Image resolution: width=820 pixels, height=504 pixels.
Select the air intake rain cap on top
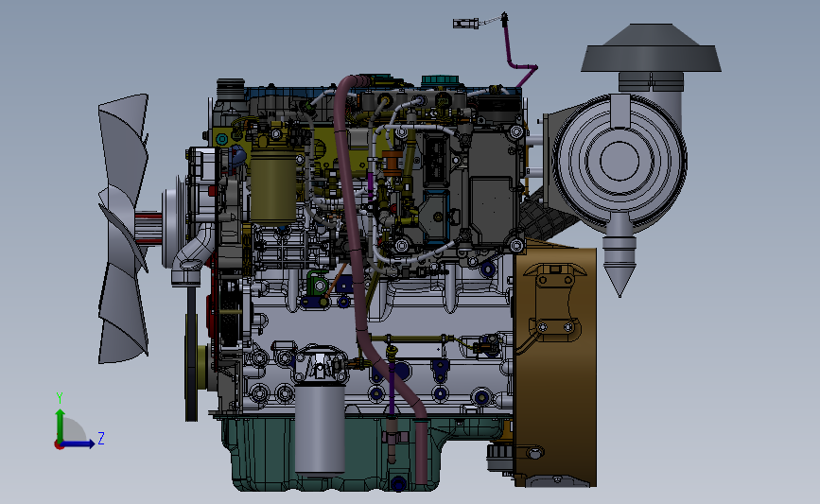(651, 48)
